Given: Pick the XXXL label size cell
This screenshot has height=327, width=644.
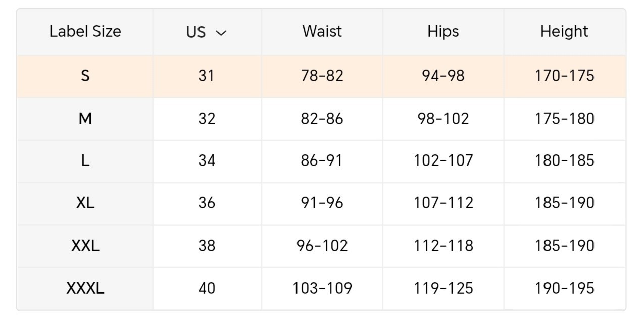Looking at the screenshot, I should click(85, 289).
